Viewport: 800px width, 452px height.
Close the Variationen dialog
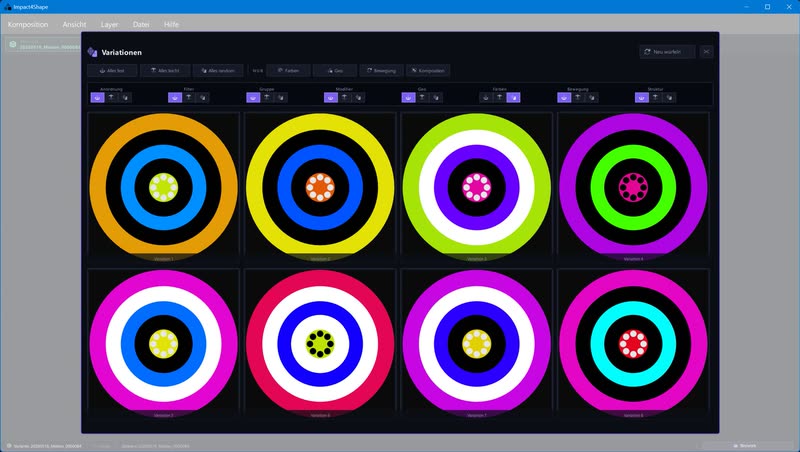[706, 52]
